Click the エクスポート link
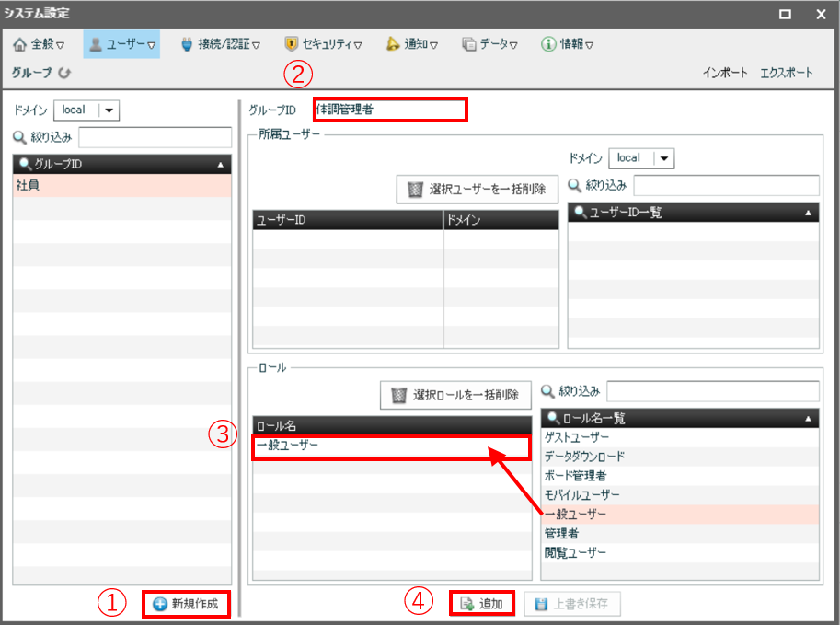The height and width of the screenshot is (625, 840). (x=787, y=73)
